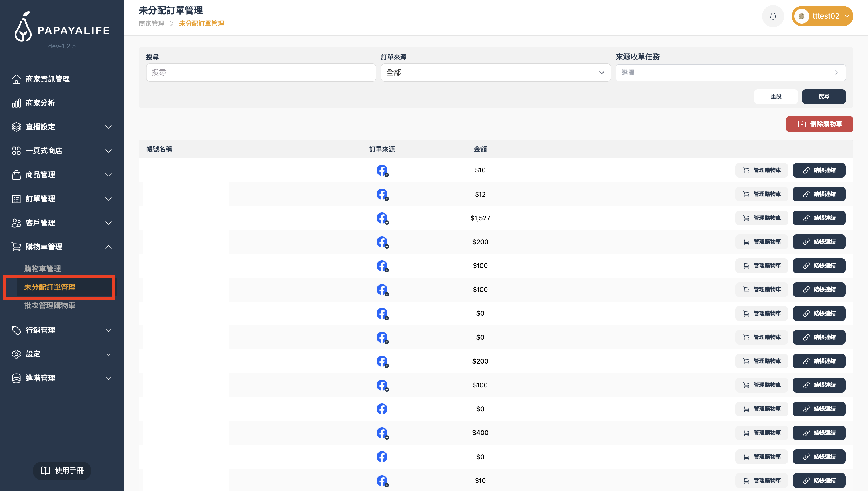Click the notification bell icon
Viewport: 868px width, 491px height.
(773, 16)
